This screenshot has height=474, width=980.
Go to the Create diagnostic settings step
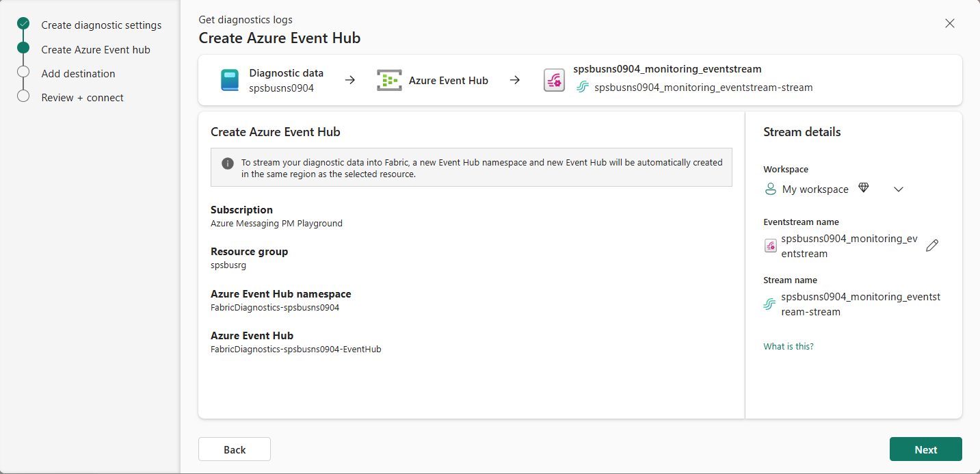tap(101, 25)
